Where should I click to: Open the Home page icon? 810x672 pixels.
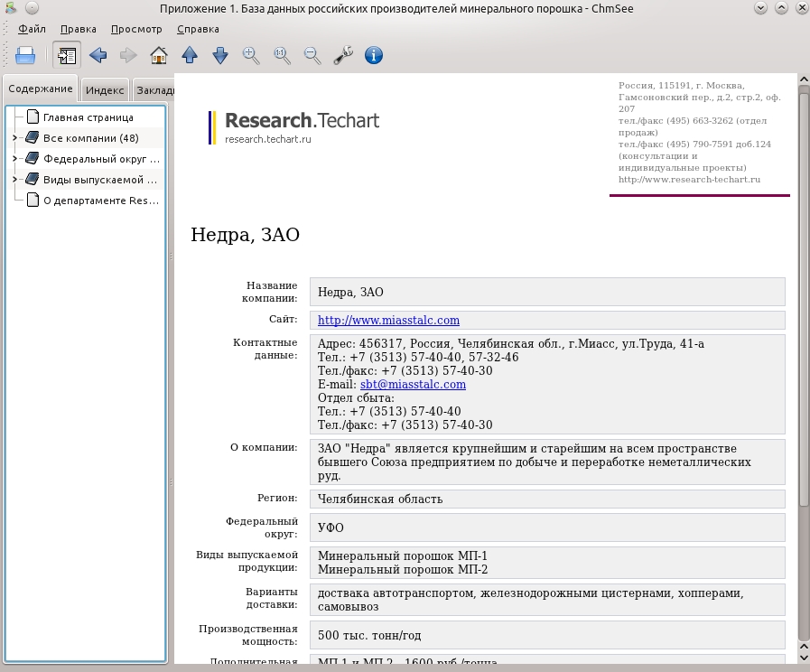point(159,55)
